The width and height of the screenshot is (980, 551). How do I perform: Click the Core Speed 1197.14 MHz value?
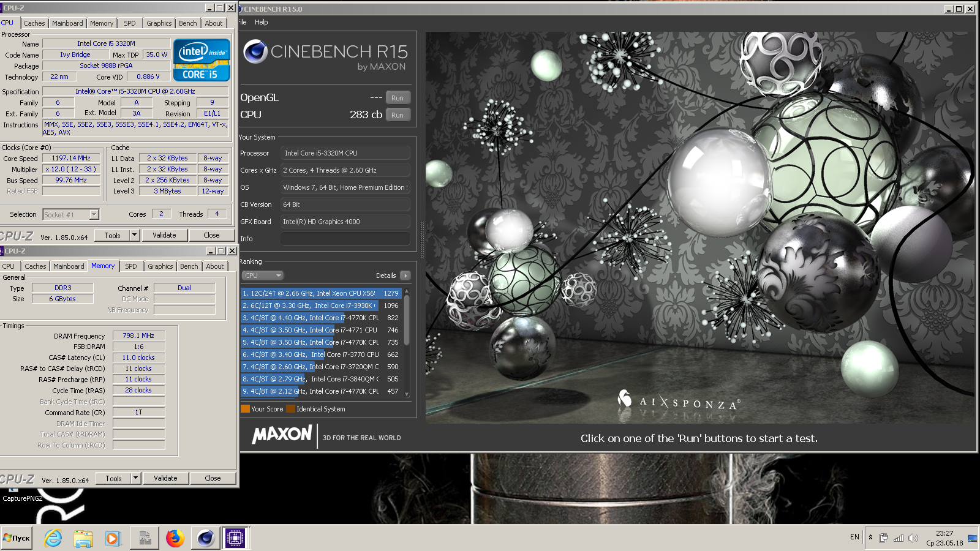point(71,158)
